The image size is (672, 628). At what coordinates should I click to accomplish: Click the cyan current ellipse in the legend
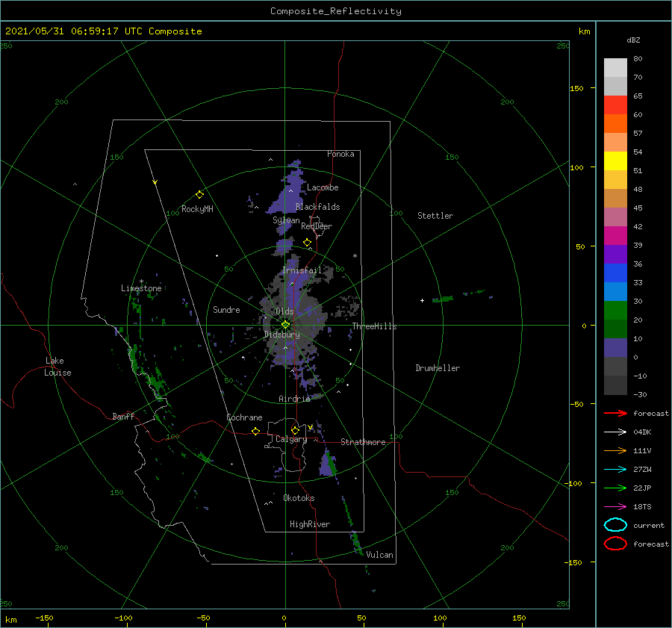coord(615,525)
